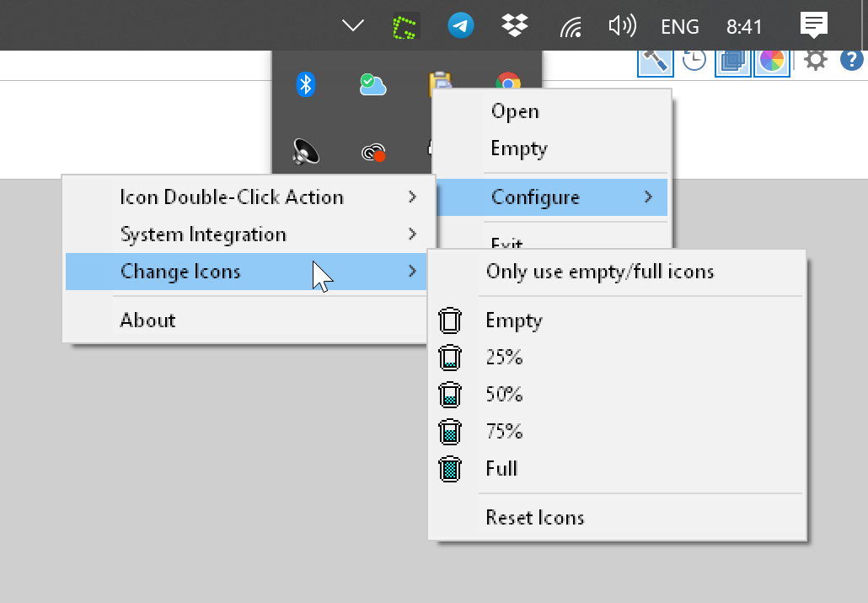This screenshot has width=868, height=603.
Task: Click the arrow beside Change Icons
Action: [412, 271]
